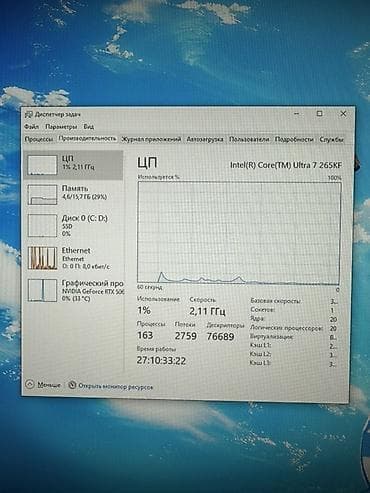Click the resource monitor icon
370x493 pixels.
point(72,385)
